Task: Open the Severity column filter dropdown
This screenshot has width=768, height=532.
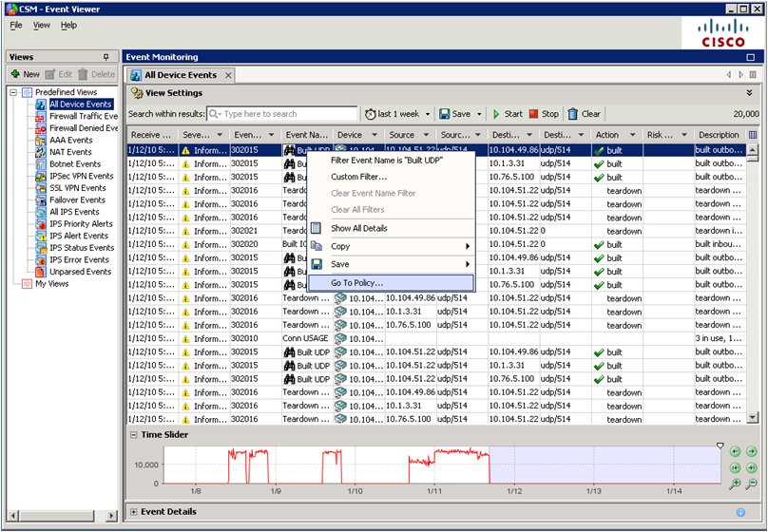Action: click(220, 135)
